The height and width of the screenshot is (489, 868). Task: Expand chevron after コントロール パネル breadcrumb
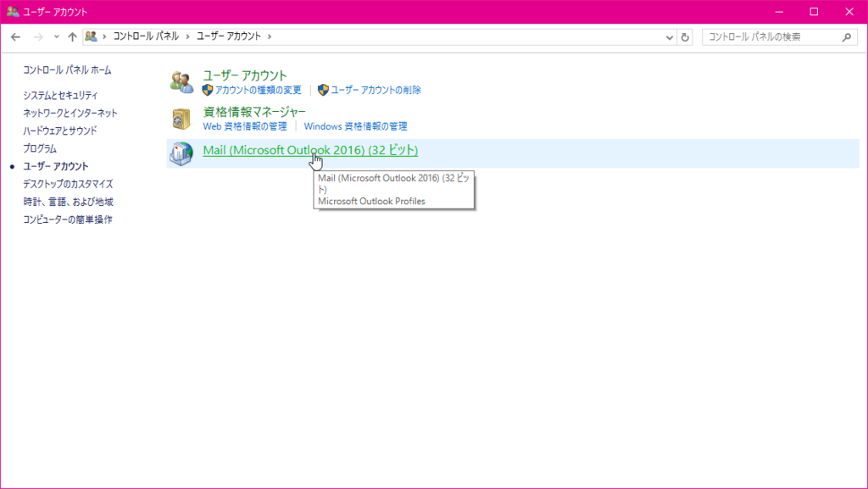pos(187,36)
